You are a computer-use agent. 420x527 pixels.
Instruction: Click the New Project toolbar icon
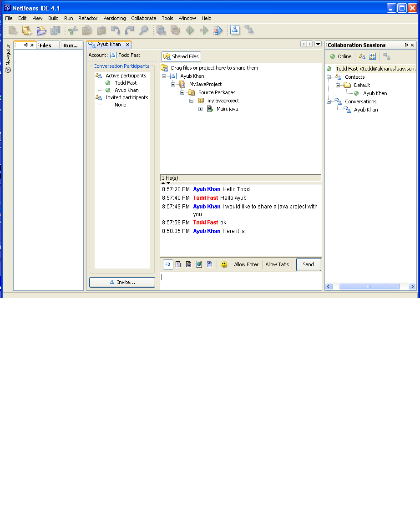click(27, 30)
